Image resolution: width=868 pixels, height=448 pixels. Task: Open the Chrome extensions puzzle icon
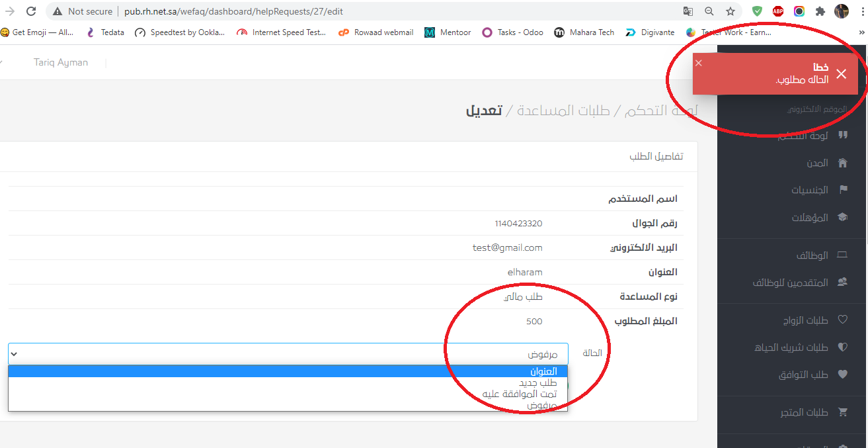point(820,11)
